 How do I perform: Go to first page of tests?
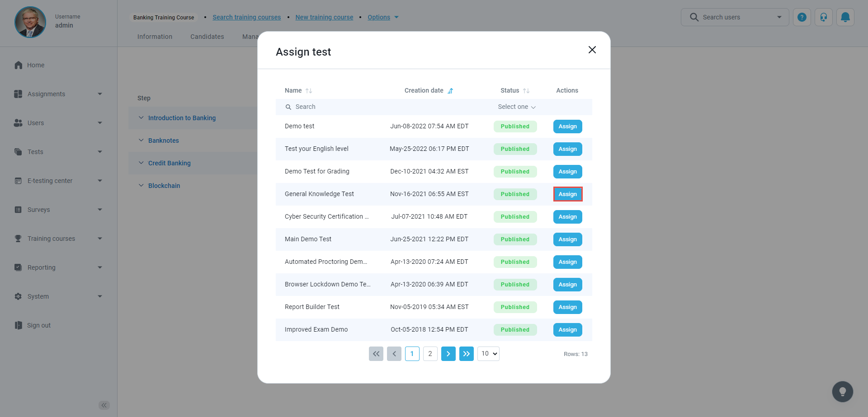click(x=376, y=354)
